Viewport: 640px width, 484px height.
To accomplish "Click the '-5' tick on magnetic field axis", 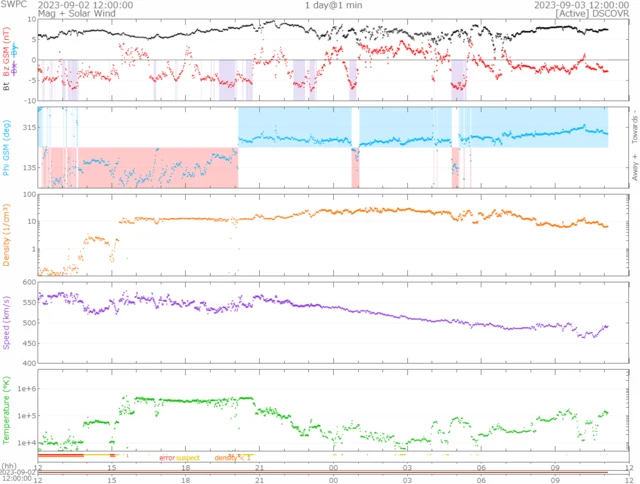I will 32,80.
